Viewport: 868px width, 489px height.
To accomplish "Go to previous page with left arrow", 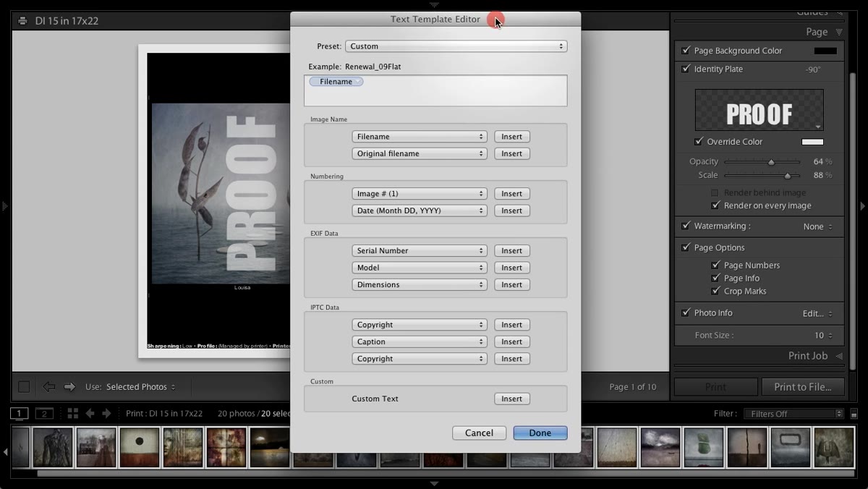I will coord(49,387).
